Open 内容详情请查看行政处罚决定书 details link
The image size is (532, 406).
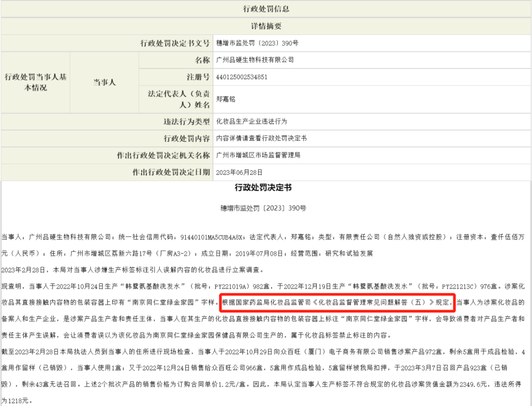[250, 138]
